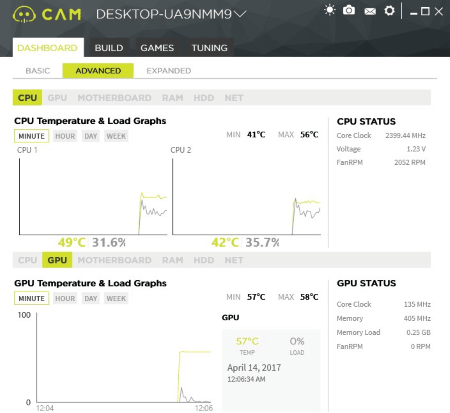
Task: Click the CPU 2 load value 35.7%
Action: pos(263,242)
